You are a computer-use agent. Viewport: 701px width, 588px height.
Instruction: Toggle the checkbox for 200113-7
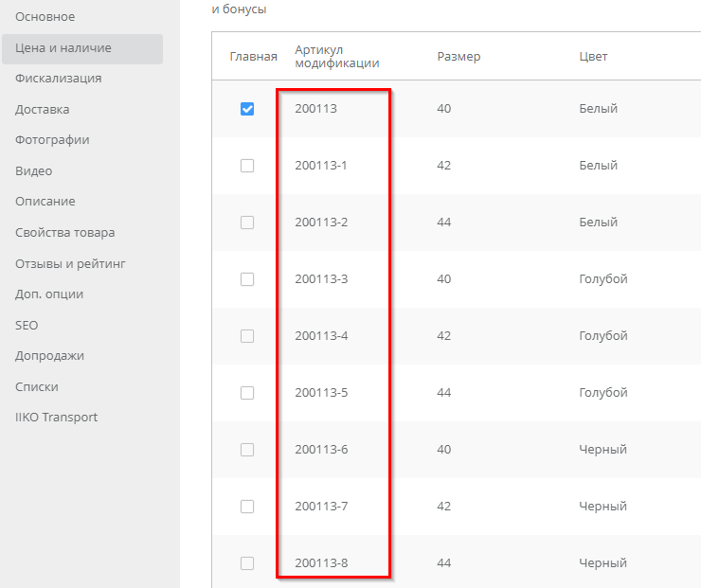click(x=247, y=507)
